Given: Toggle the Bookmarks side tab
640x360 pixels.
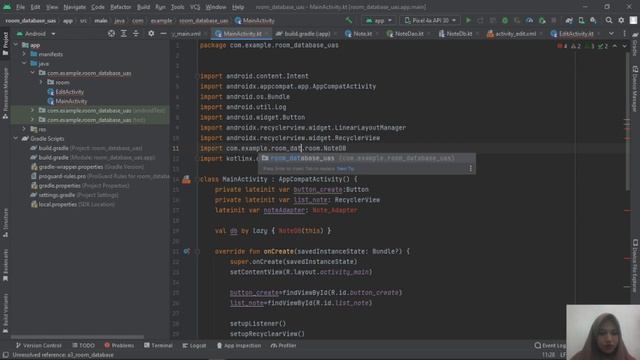Looking at the screenshot, I should coord(5,265).
